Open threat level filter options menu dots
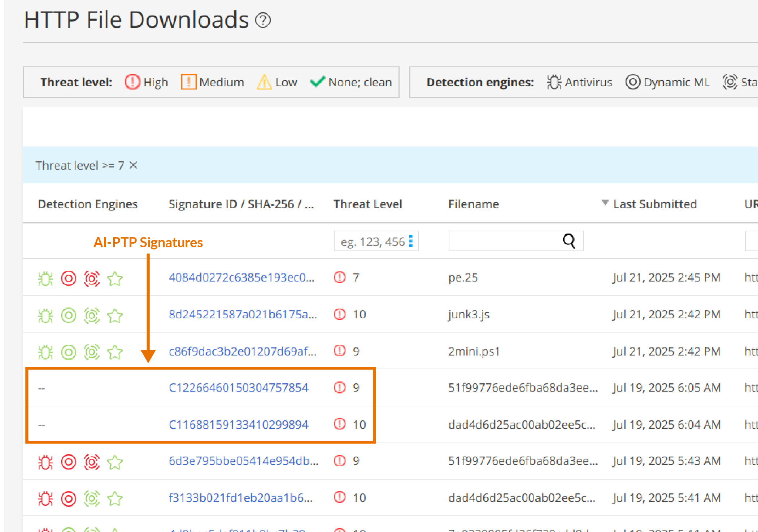The height and width of the screenshot is (532, 758). click(411, 241)
